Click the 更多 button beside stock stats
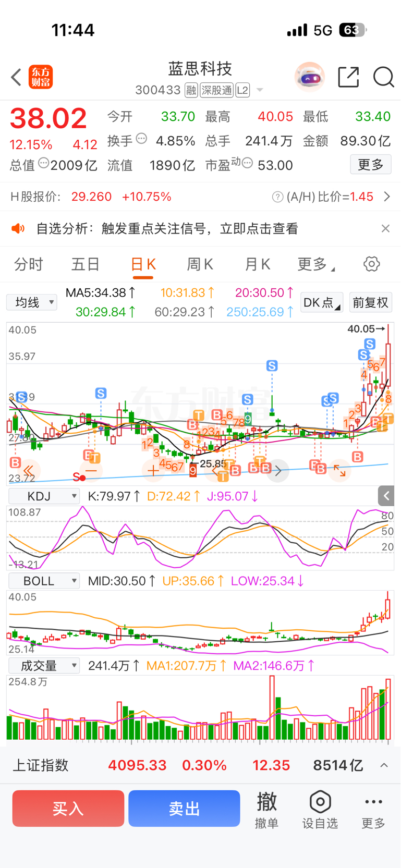This screenshot has height=868, width=401. pyautogui.click(x=371, y=165)
